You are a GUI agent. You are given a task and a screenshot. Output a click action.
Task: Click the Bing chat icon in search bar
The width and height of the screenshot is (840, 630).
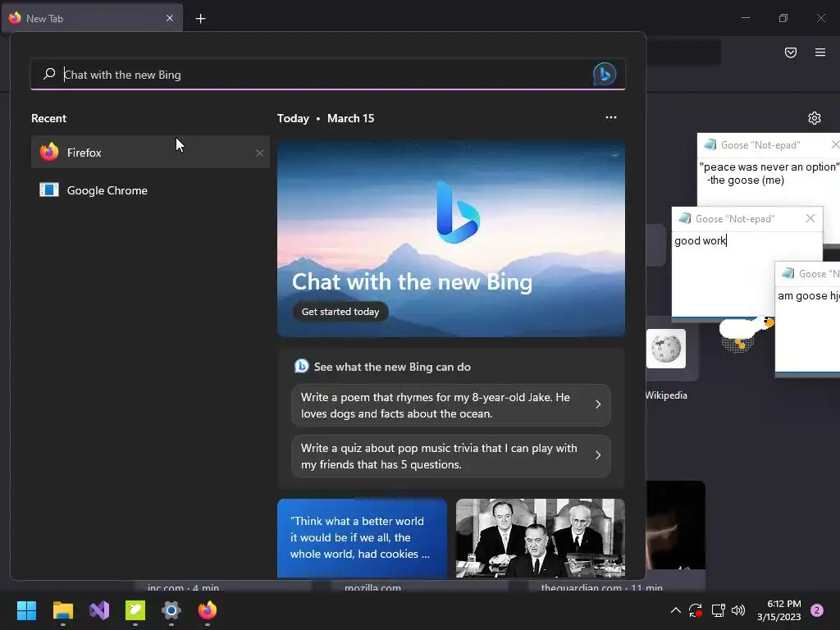coord(605,74)
